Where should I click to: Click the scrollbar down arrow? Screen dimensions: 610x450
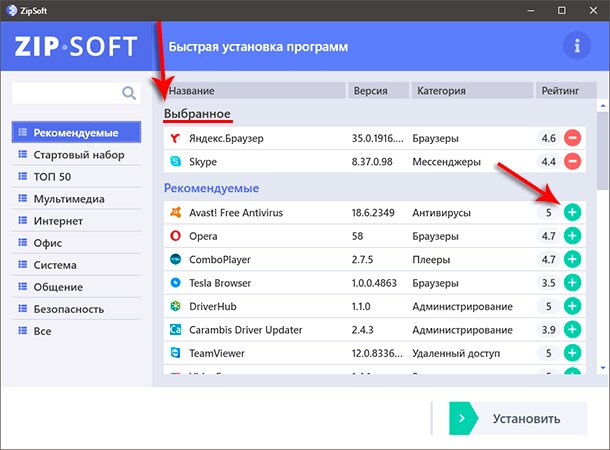(x=603, y=368)
